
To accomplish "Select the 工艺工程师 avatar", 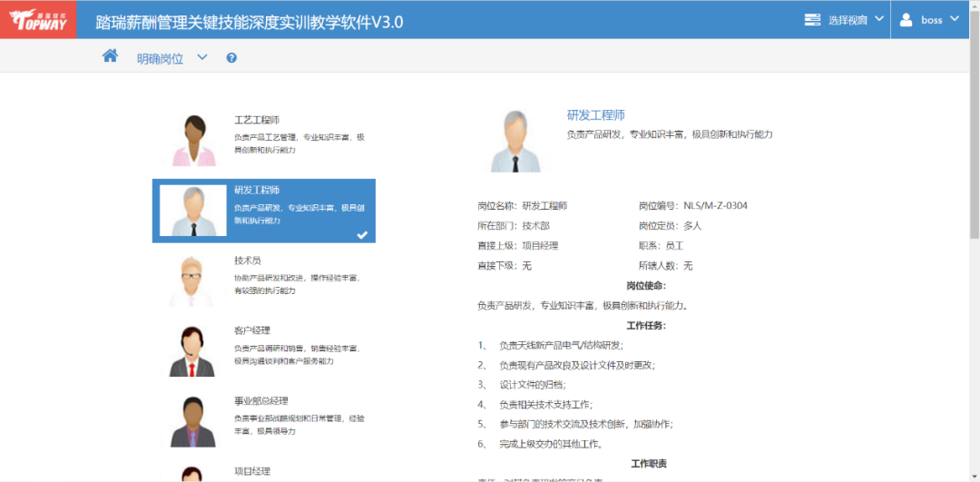I will click(x=192, y=141).
